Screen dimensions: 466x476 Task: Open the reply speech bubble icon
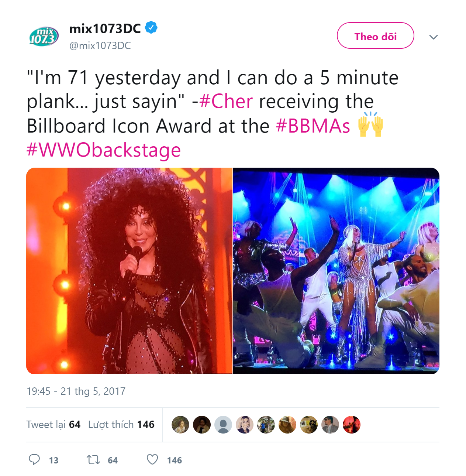(x=34, y=460)
